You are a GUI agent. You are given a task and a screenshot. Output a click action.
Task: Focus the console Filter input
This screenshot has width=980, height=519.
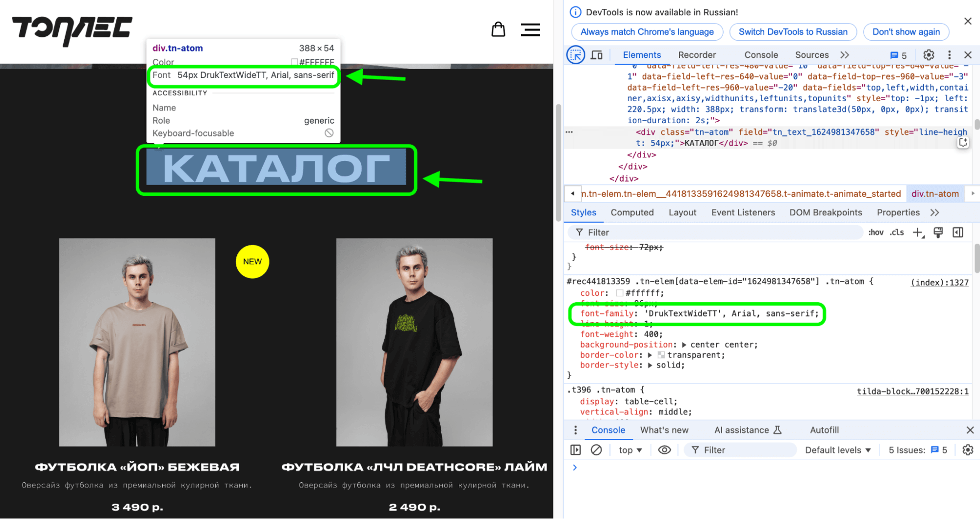point(741,450)
